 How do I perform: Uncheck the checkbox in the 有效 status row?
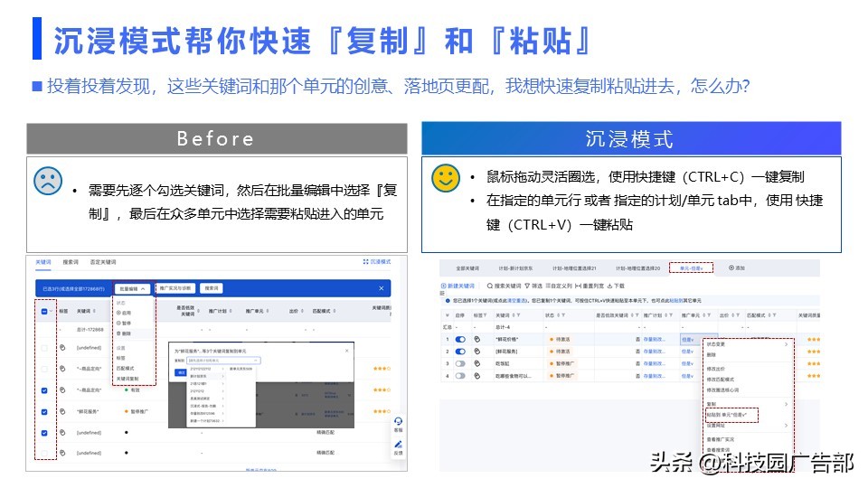[x=44, y=390]
